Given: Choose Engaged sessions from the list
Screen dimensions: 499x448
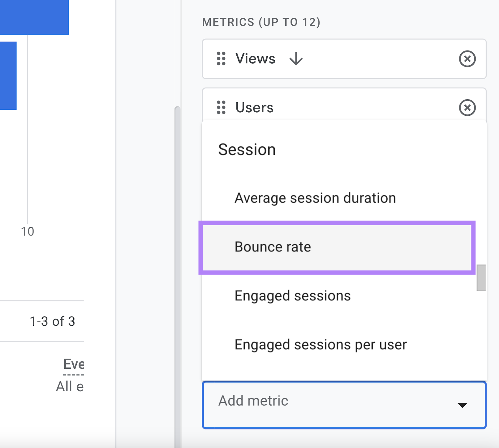Looking at the screenshot, I should click(x=293, y=295).
